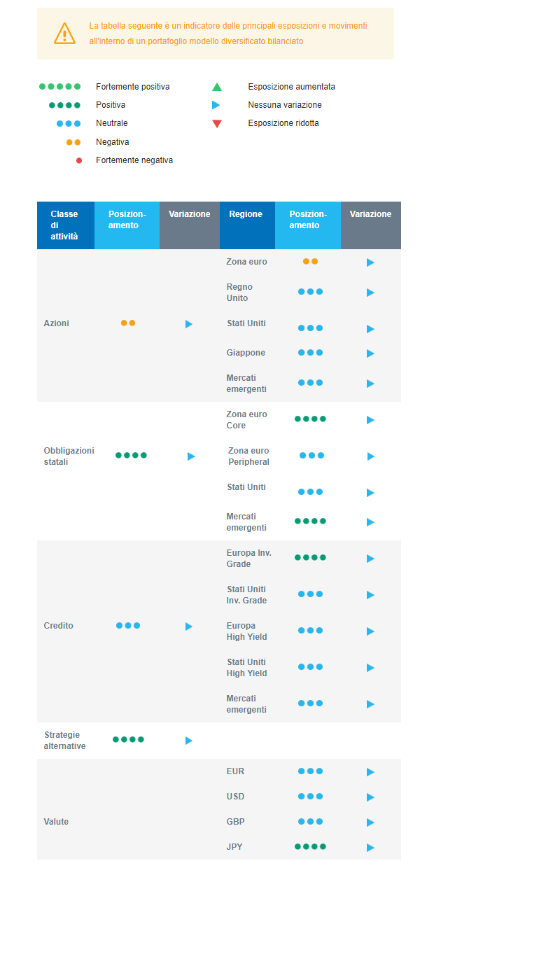Click the orange dots in Azioni row
Image resolution: width=560 pixels, height=980 pixels.
128,323
